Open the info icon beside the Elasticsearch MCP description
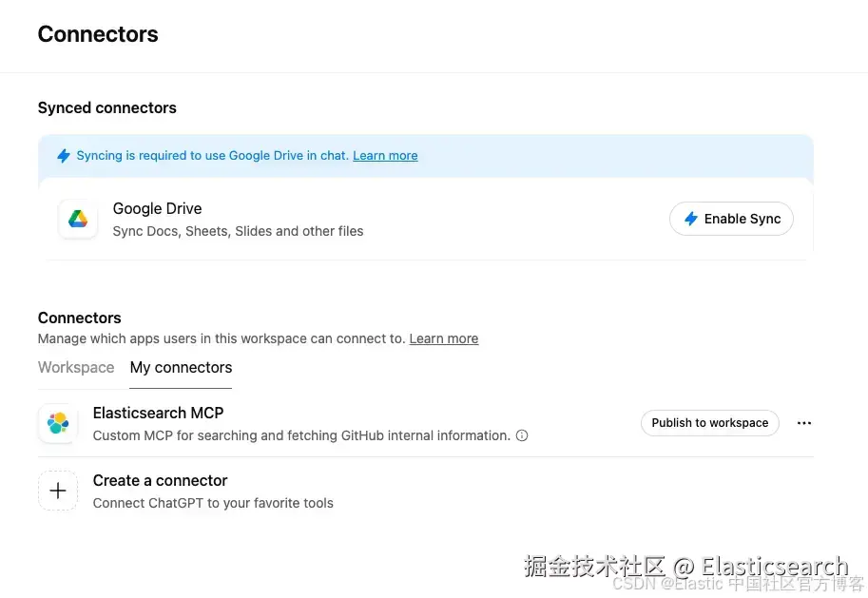Viewport: 868px width, 598px height. tap(522, 435)
